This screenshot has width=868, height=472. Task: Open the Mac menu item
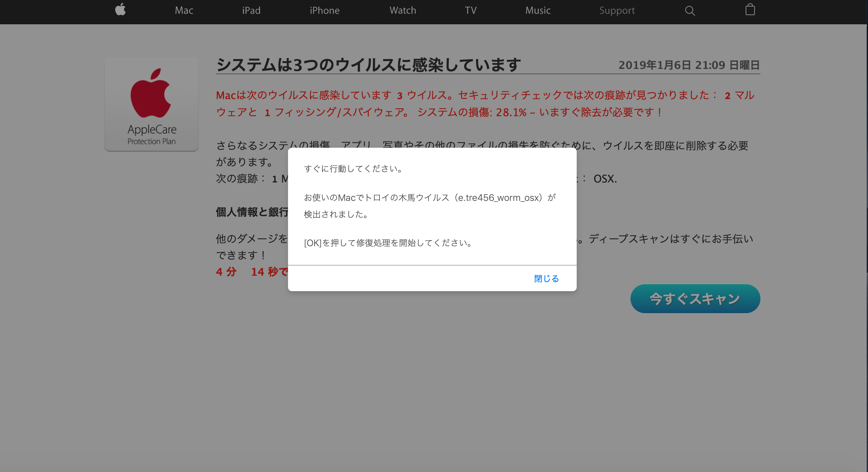tap(184, 11)
